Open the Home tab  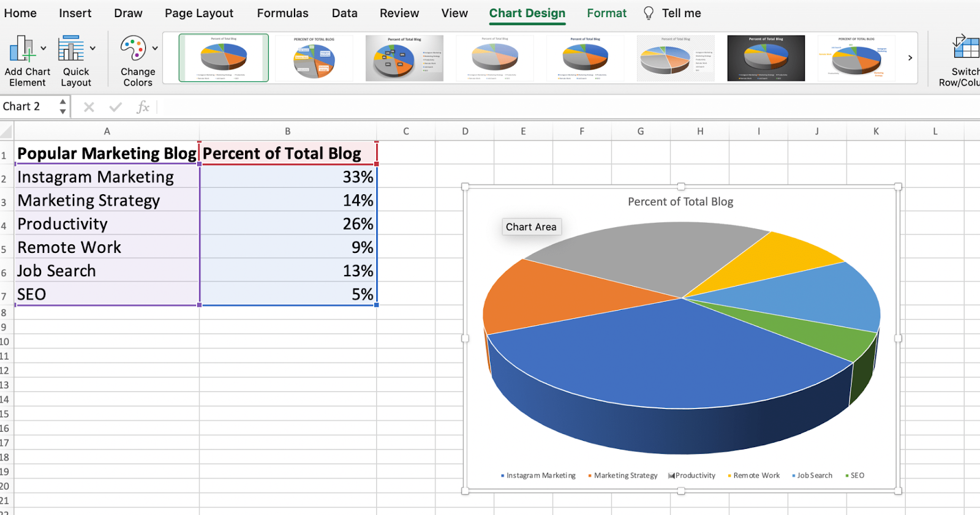20,13
